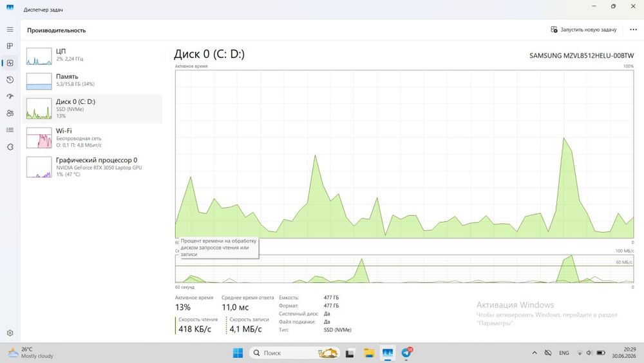Expand the hidden system tray icons chevron
Screen dimensions: 644x363
[x=535, y=353]
